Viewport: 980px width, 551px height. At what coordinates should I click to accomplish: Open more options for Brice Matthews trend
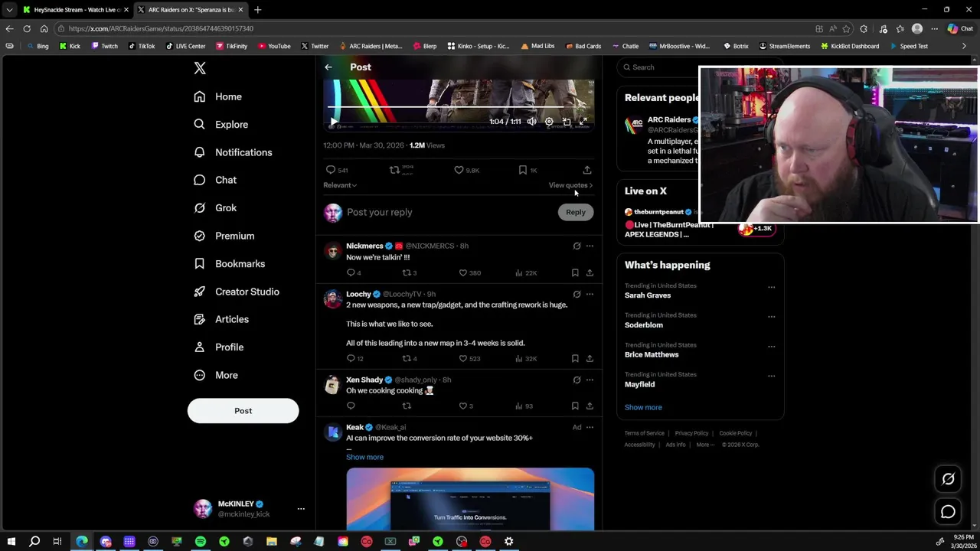772,346
